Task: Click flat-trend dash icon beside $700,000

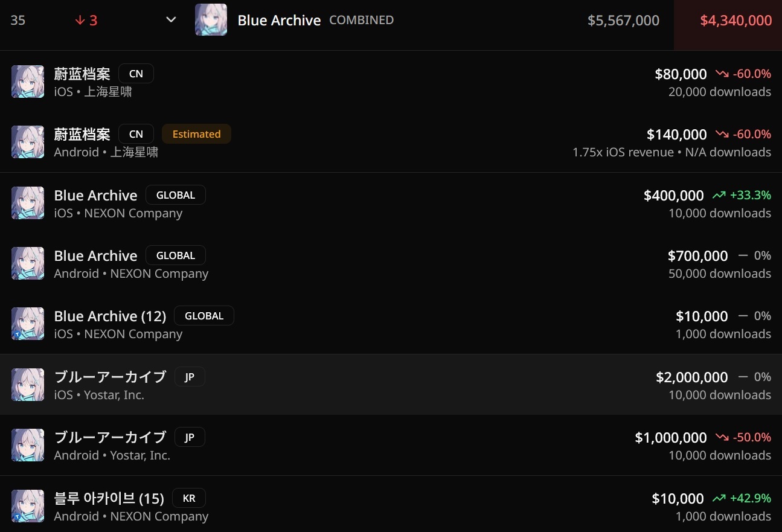Action: (x=743, y=255)
